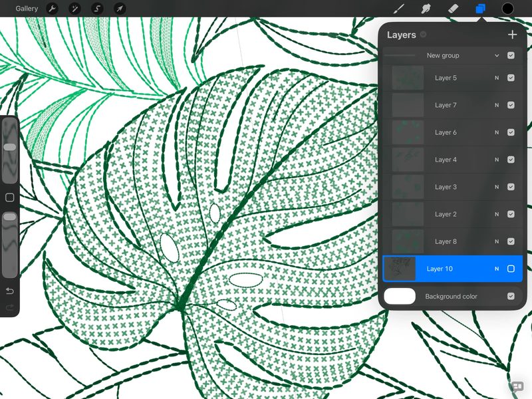Open the chat bubble icon in corner
This screenshot has height=399, width=532.
click(x=517, y=386)
